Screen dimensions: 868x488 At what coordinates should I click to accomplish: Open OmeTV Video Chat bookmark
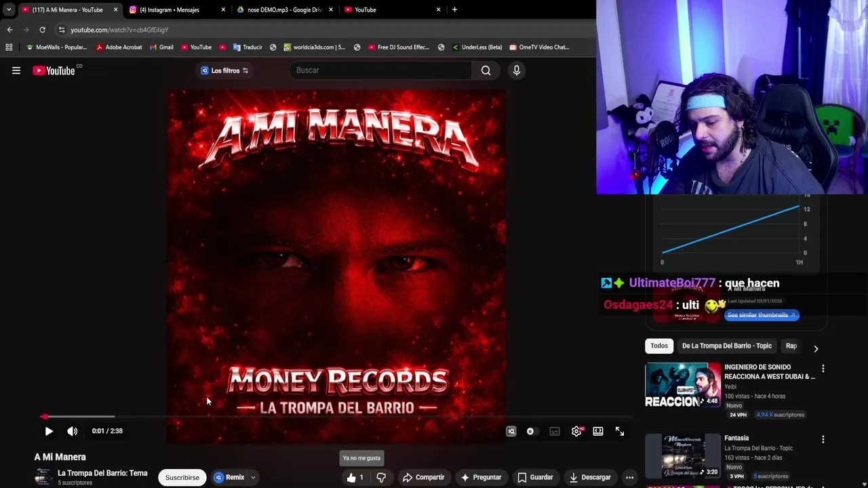539,47
